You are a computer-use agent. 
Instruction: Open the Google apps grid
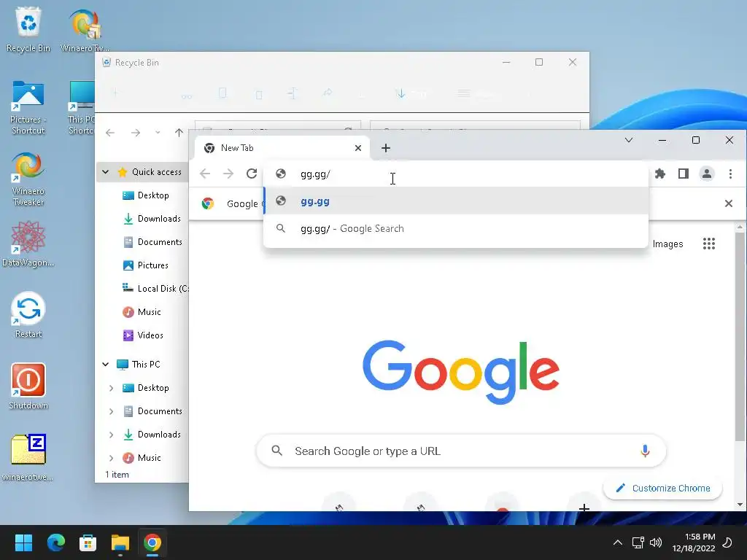[709, 244]
